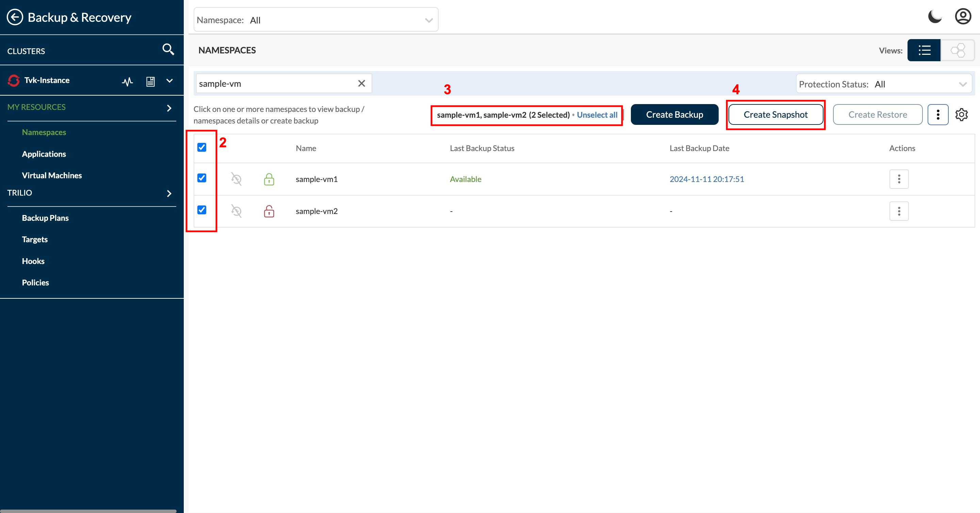Expand Tvk-Instance cluster chevron

170,81
